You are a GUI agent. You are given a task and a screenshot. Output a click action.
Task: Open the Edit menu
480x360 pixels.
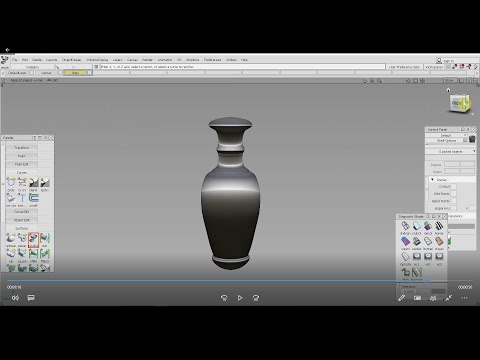click(x=25, y=60)
